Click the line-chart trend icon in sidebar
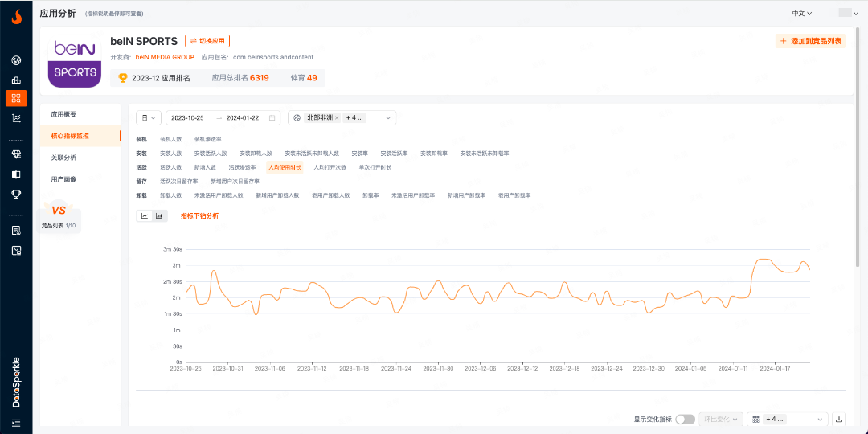Screen dimensions: 868x434 [x=16, y=117]
